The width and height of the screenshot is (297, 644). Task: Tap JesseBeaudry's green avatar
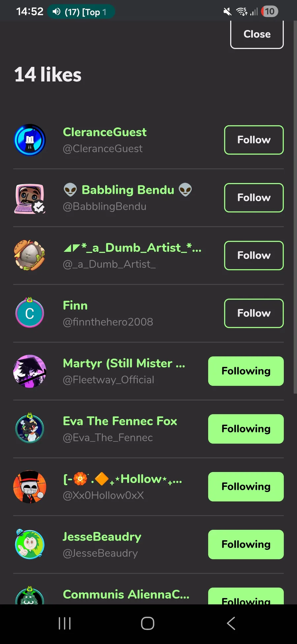[x=30, y=544]
